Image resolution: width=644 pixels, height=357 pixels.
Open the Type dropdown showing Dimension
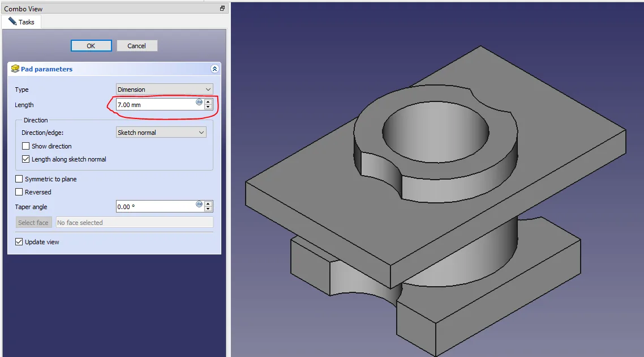click(164, 90)
